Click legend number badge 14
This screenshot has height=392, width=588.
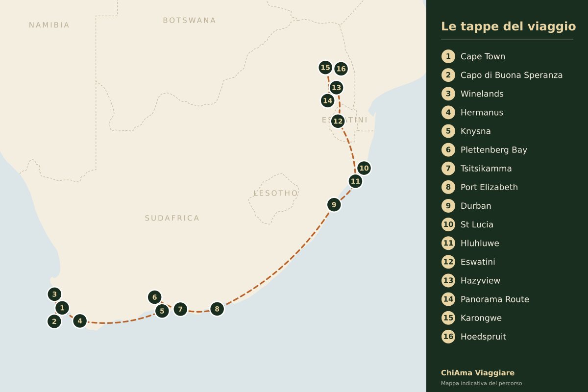click(448, 299)
